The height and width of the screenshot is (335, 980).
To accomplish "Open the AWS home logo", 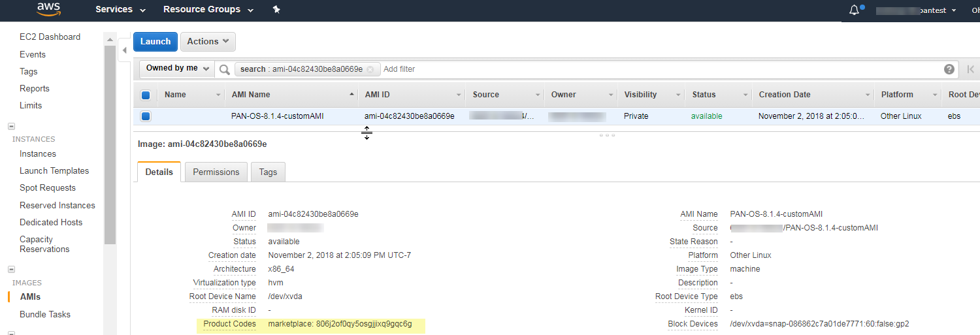I will click(x=48, y=10).
